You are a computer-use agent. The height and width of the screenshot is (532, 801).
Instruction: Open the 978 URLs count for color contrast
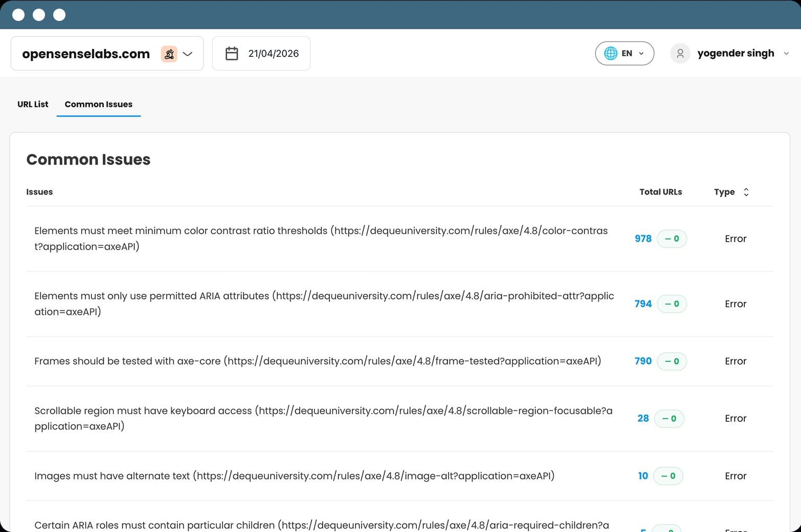click(x=643, y=239)
